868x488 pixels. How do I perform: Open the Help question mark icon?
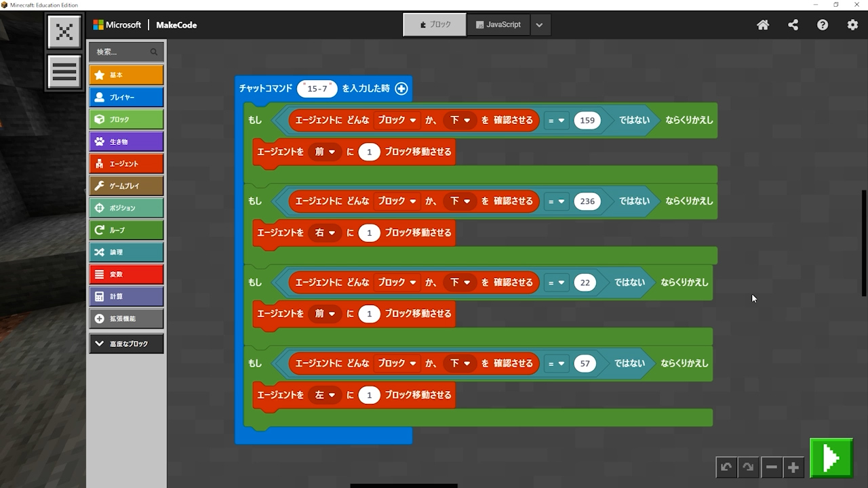[823, 25]
